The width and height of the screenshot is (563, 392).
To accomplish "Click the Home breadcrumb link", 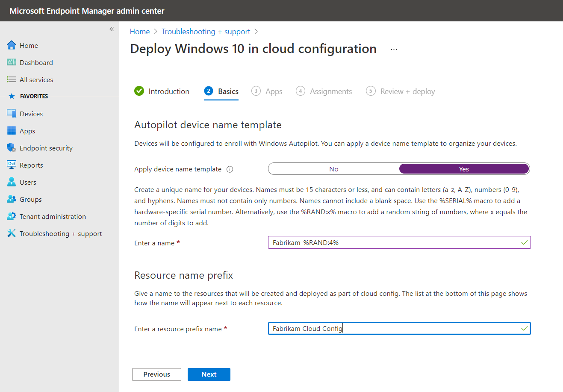I will pos(140,32).
